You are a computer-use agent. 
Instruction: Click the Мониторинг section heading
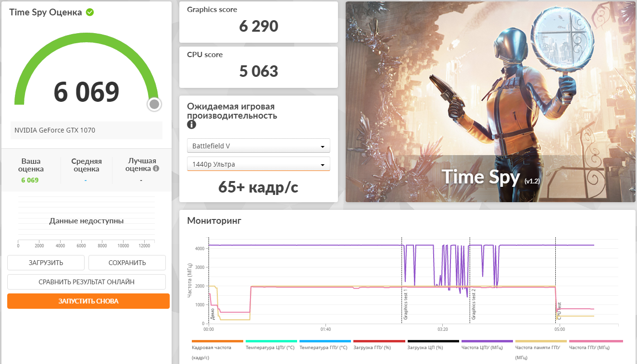pos(214,221)
